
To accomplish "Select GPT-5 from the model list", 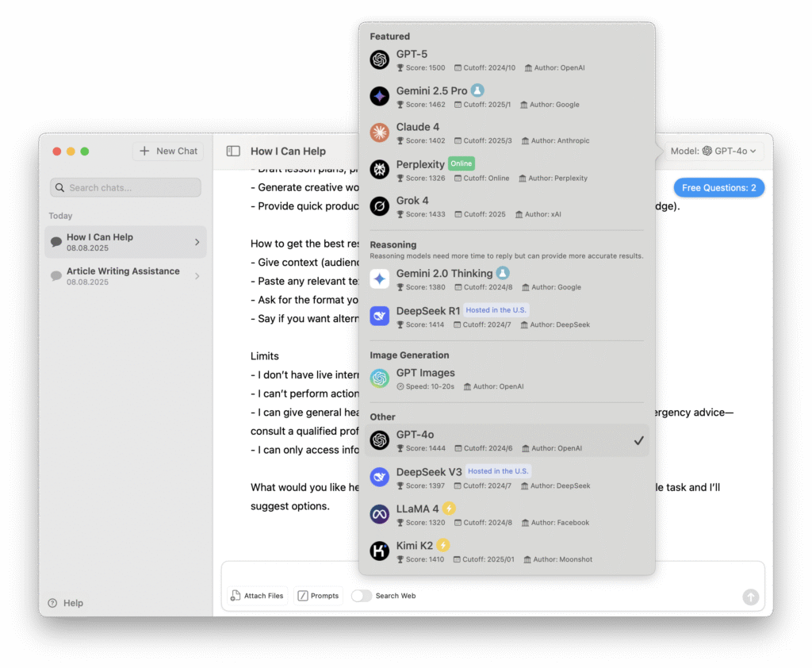I will (507, 60).
